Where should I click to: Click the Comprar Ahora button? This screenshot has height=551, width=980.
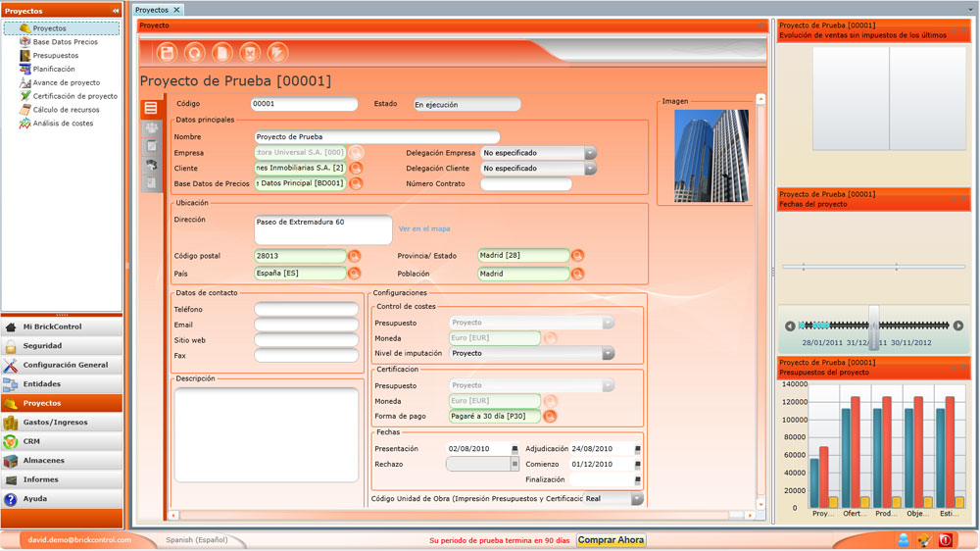pos(611,540)
